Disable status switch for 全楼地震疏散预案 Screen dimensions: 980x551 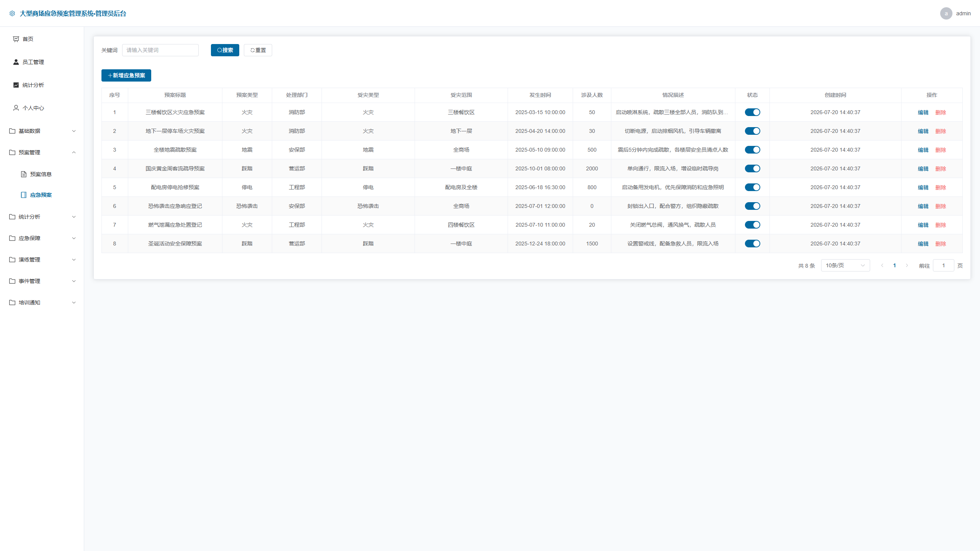[x=752, y=150]
